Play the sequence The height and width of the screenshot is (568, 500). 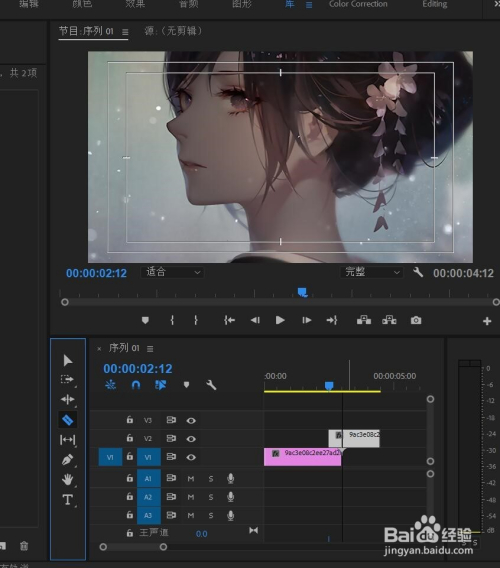[x=280, y=320]
